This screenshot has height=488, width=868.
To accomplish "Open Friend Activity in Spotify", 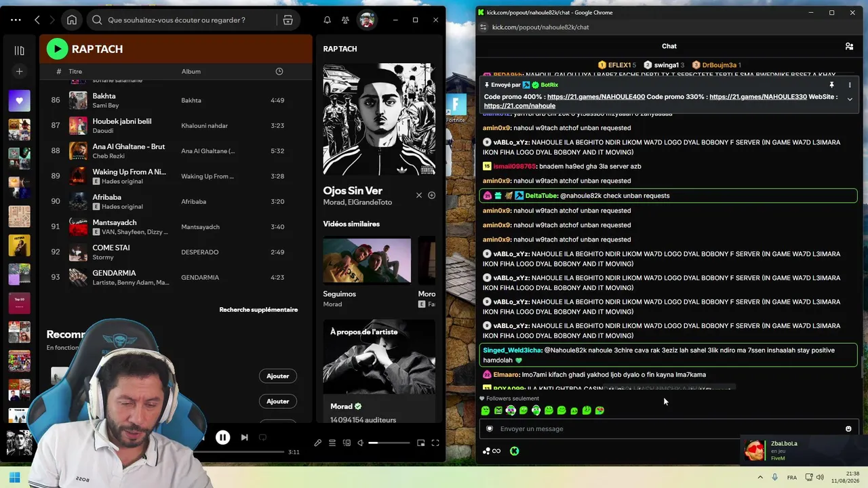I will pyautogui.click(x=346, y=20).
